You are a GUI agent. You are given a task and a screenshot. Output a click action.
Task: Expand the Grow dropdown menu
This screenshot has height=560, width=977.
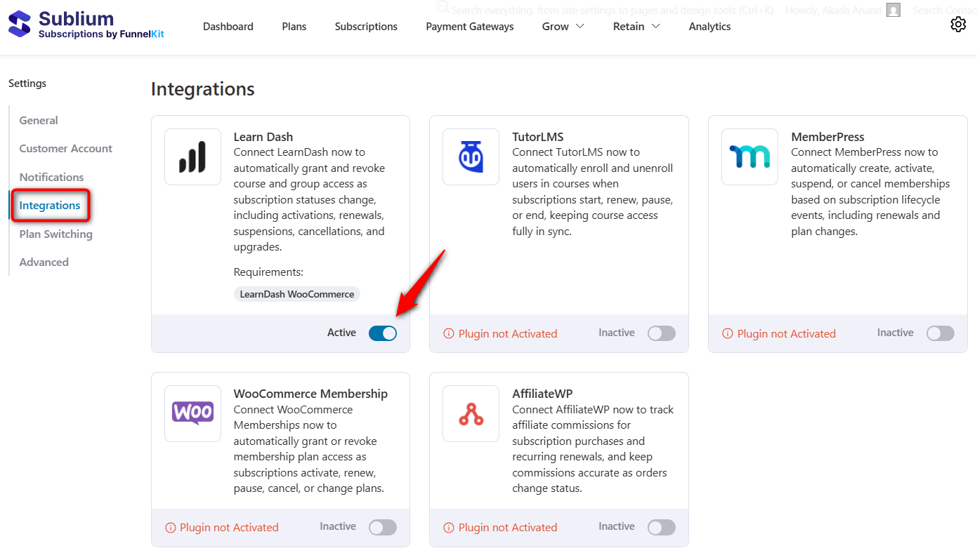563,26
